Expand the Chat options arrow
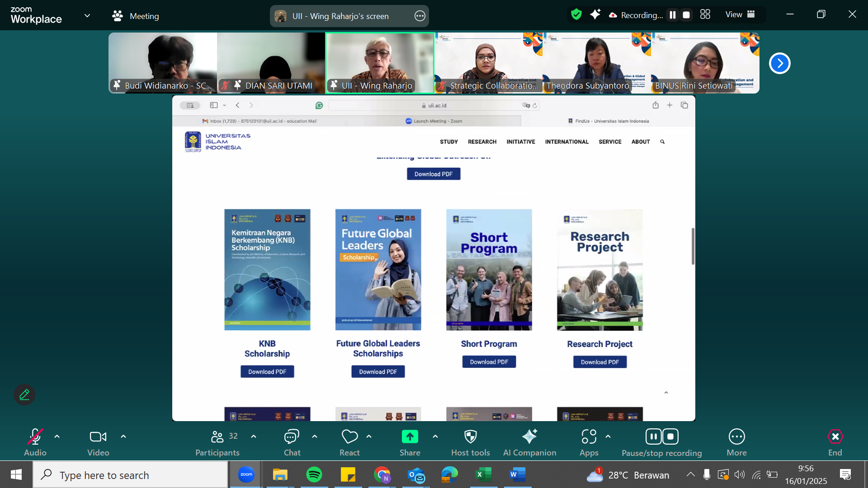 (315, 436)
